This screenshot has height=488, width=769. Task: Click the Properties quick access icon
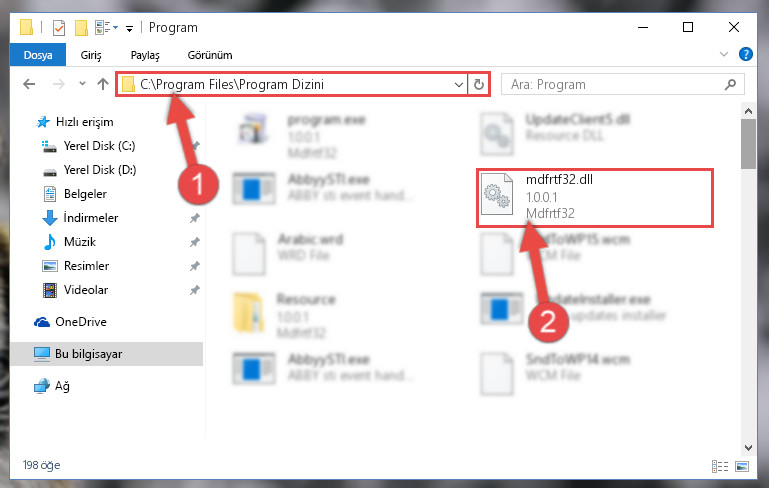59,27
